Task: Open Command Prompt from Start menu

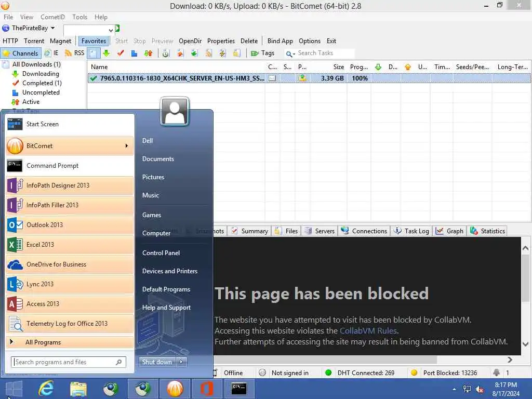Action: 70,166
